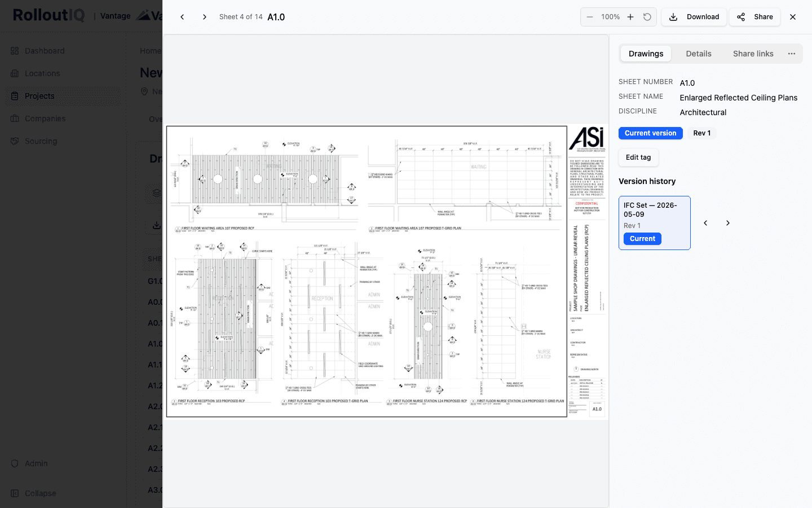
Task: Click the Admin sidebar icon
Action: (x=15, y=463)
